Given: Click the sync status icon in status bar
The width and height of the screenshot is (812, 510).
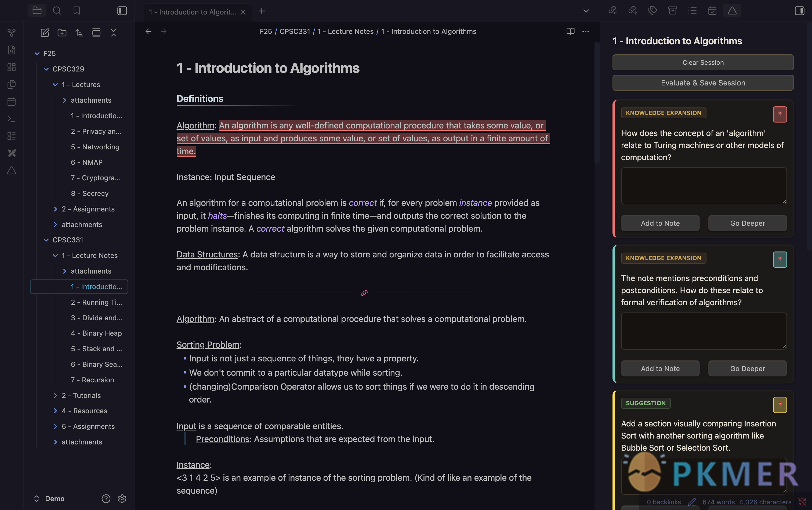Looking at the screenshot, I should pos(802,502).
